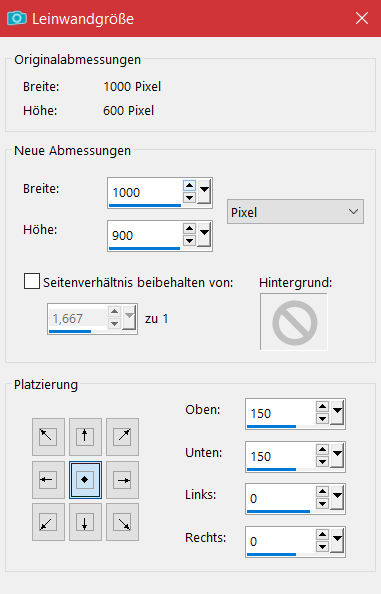The image size is (381, 594).
Task: Increase Unten value with up arrow
Action: [322, 450]
